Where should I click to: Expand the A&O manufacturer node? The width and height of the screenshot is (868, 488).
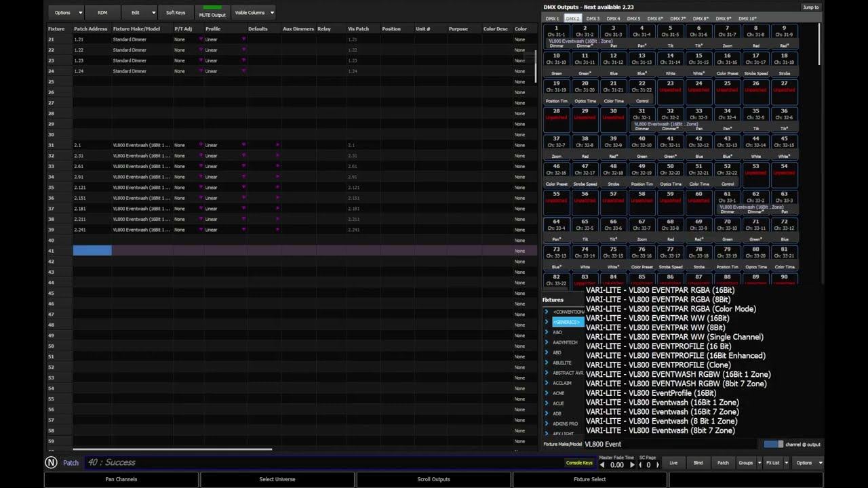pos(547,332)
